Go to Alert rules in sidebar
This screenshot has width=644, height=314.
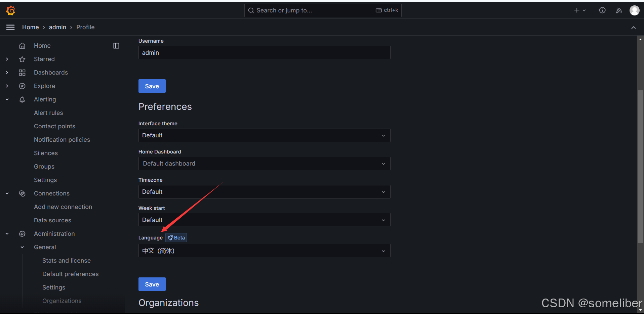tap(48, 113)
